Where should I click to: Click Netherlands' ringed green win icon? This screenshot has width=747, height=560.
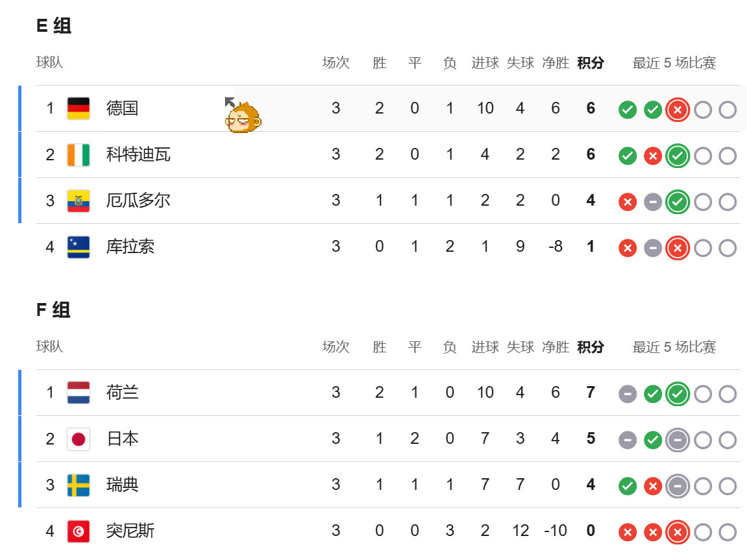tap(678, 394)
